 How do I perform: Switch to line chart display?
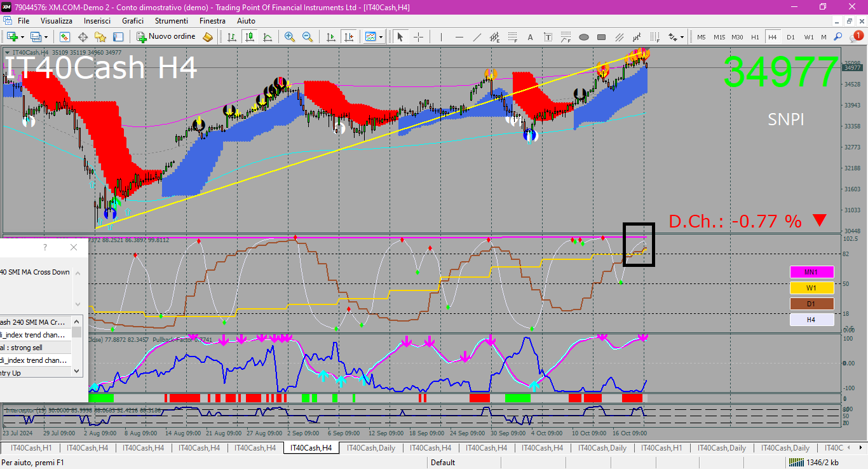click(x=268, y=37)
